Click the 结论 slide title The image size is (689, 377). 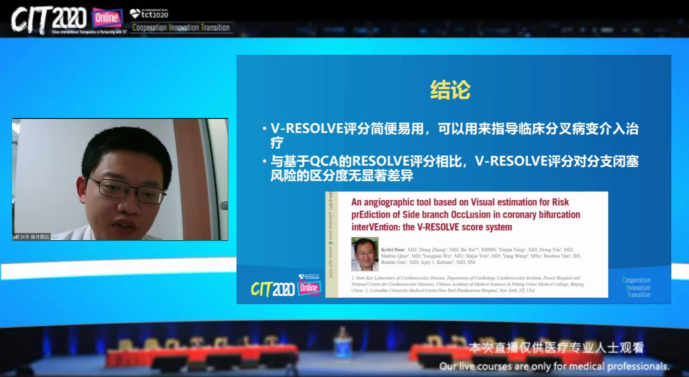(x=450, y=90)
